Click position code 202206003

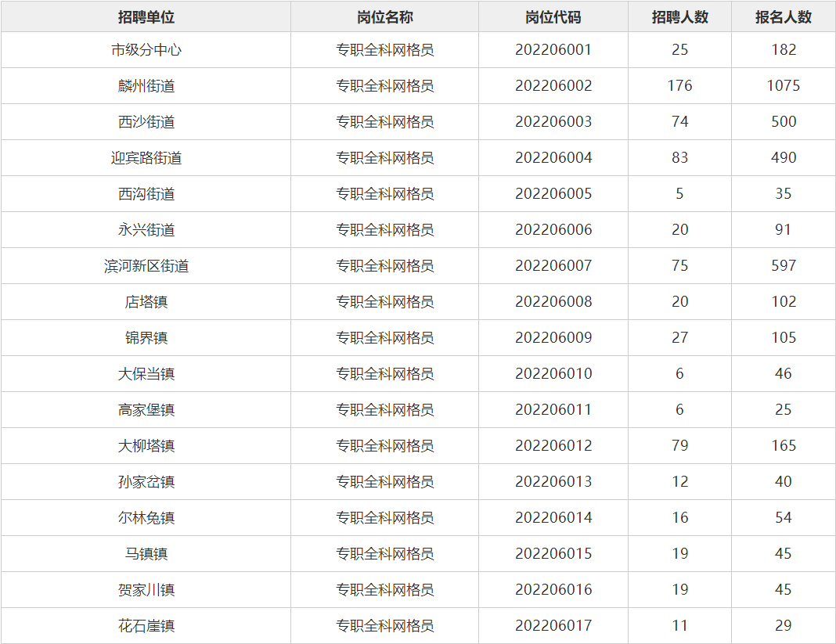(553, 122)
